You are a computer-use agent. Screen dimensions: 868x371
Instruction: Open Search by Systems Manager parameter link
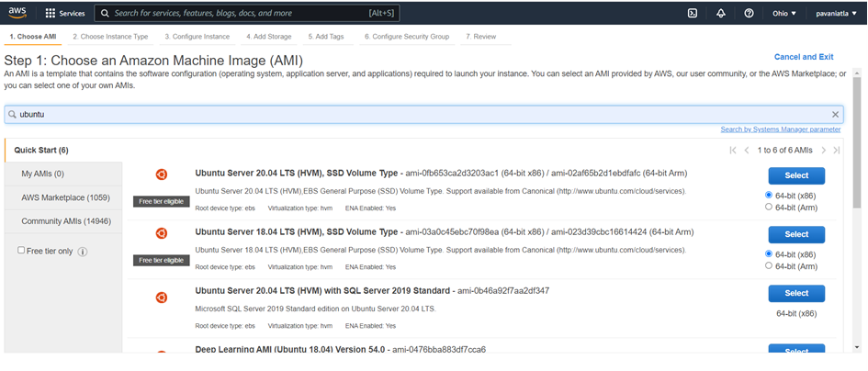click(781, 129)
